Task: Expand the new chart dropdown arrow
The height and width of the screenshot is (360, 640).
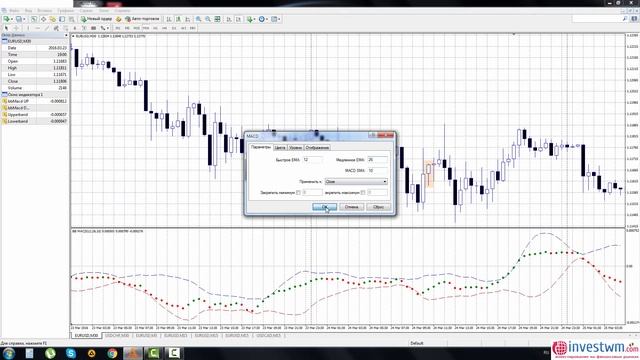Action: (12, 19)
